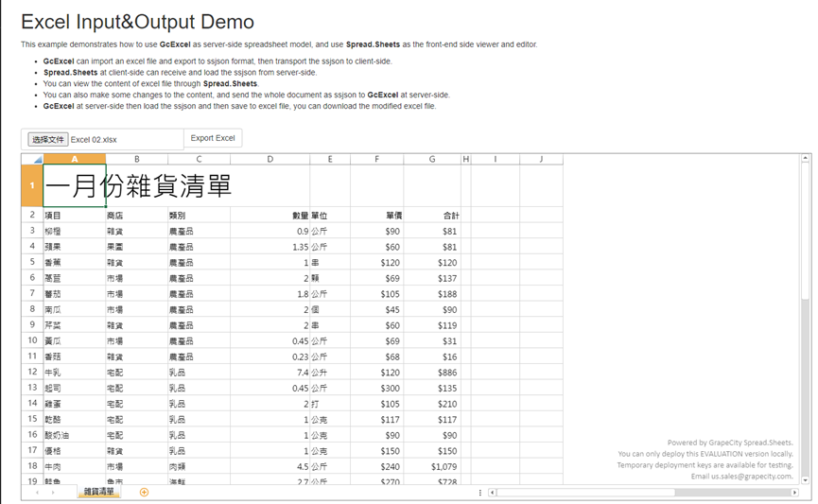The width and height of the screenshot is (818, 504).
Task: Click the 類別 header cell
Action: tap(199, 215)
